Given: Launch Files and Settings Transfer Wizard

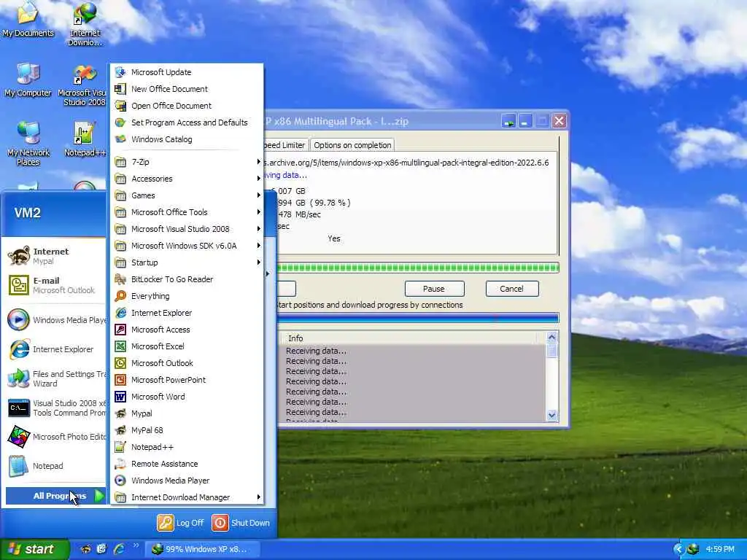Looking at the screenshot, I should pyautogui.click(x=55, y=378).
